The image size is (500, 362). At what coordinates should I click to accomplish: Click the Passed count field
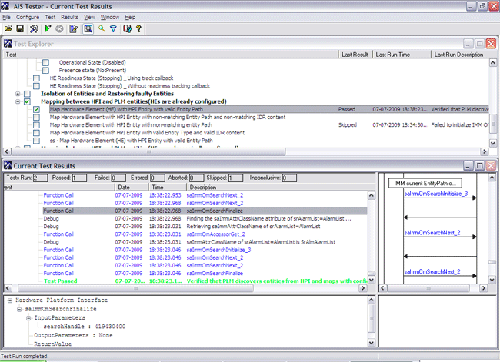pyautogui.click(x=79, y=178)
